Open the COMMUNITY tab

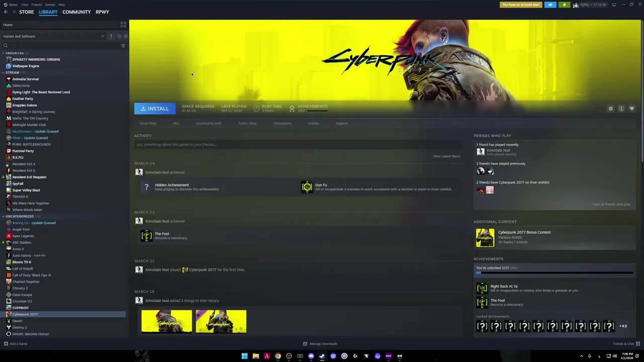76,12
